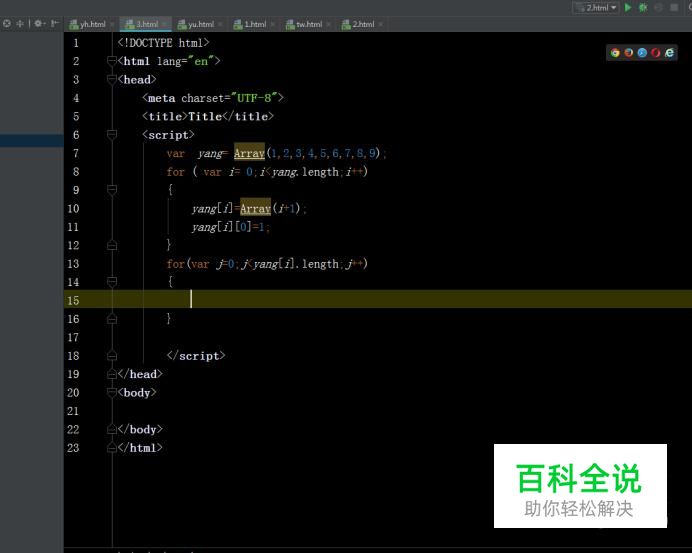
Task: Preview page in Firefox browser icon
Action: [x=628, y=53]
